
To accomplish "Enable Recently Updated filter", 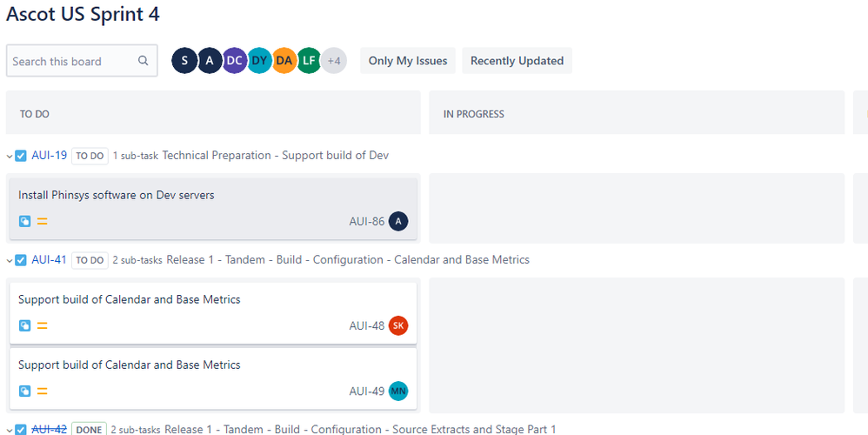I will pyautogui.click(x=517, y=61).
